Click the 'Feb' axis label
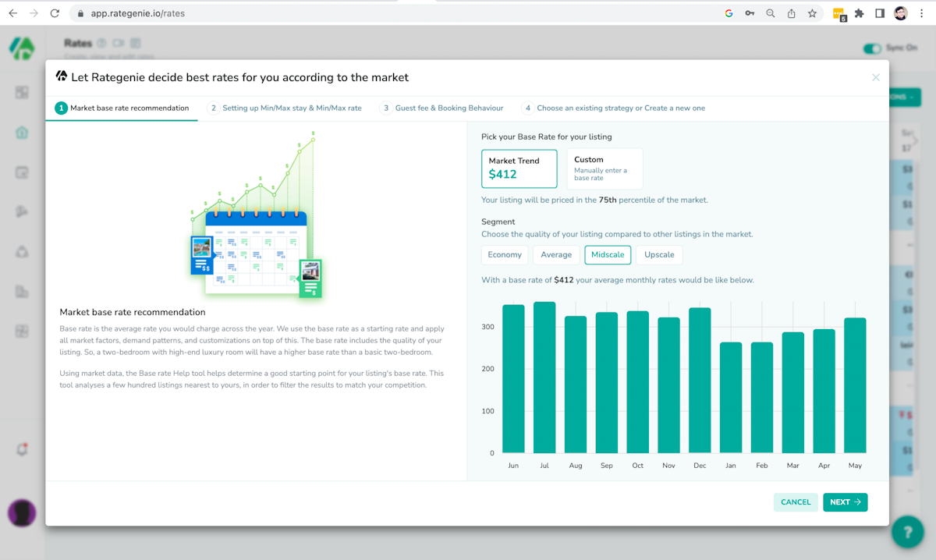Screen dimensions: 936x560 (x=762, y=466)
